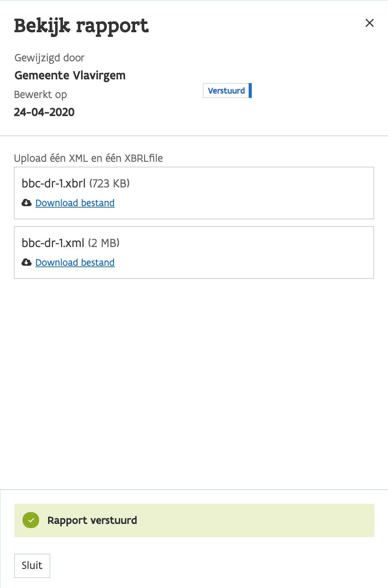388x588 pixels.
Task: Click the 2 MB file size text
Action: point(104,243)
